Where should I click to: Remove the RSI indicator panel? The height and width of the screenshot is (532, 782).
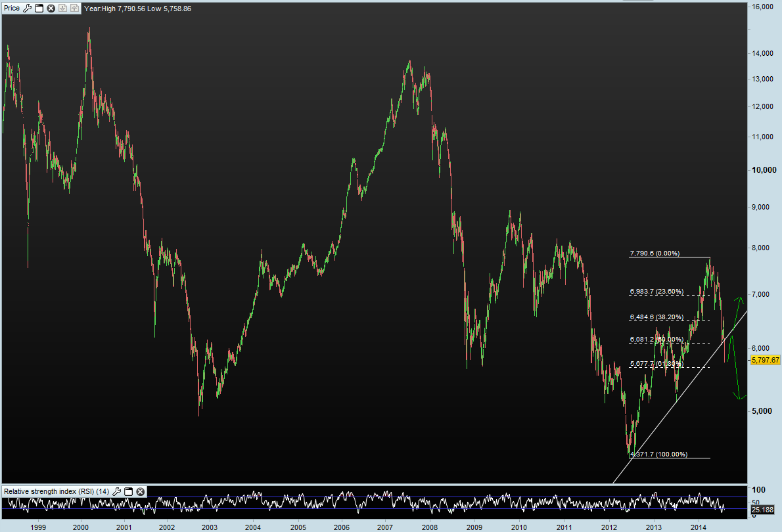pyautogui.click(x=141, y=492)
